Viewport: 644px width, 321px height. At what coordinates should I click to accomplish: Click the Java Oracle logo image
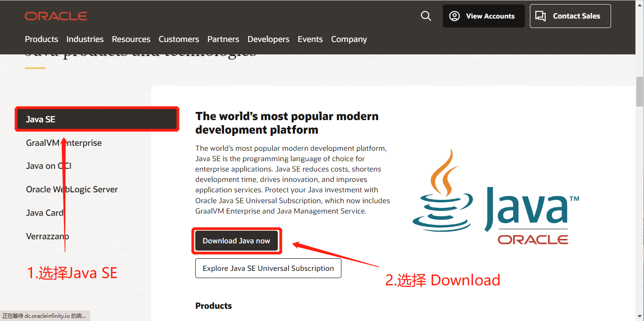pyautogui.click(x=495, y=197)
